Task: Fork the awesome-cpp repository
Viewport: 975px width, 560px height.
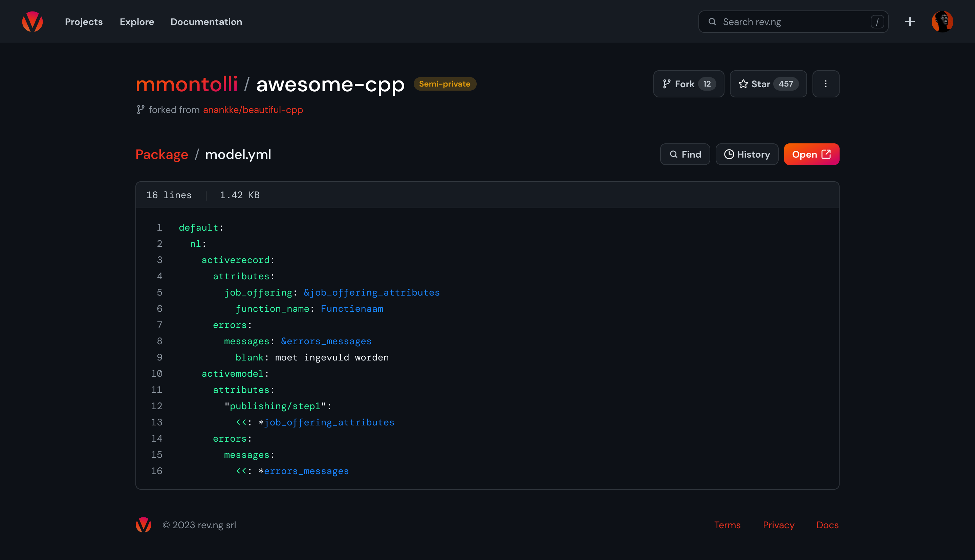Action: (688, 84)
